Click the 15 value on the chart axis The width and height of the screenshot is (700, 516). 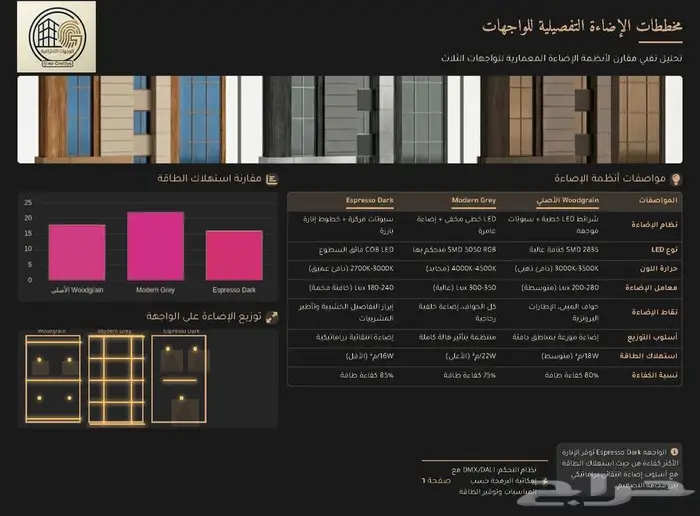point(28,233)
